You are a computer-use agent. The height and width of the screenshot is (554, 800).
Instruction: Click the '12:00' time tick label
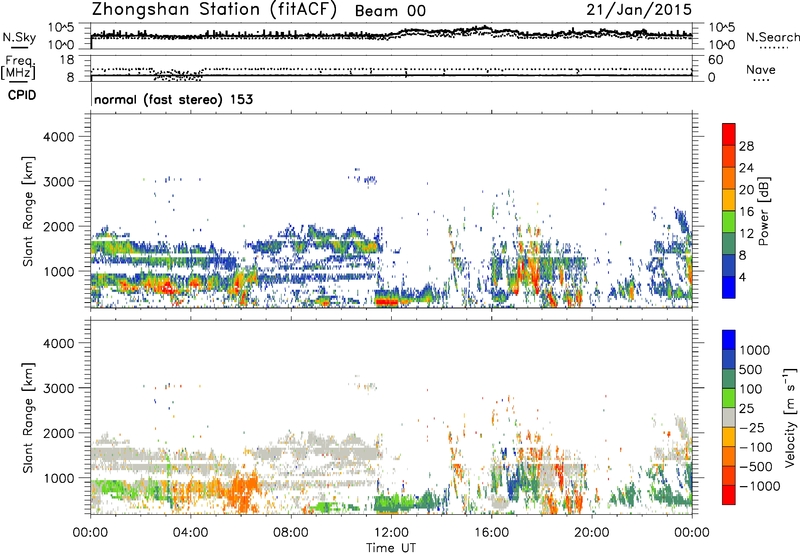point(391,533)
